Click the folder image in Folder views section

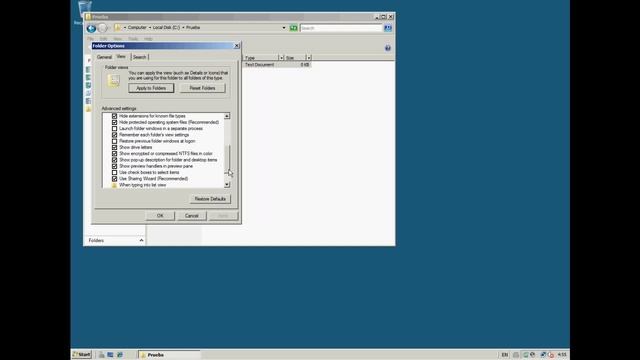113,80
